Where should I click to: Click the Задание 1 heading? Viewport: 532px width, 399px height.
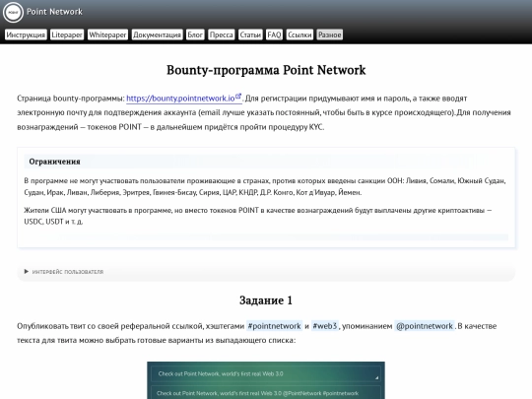[266, 300]
